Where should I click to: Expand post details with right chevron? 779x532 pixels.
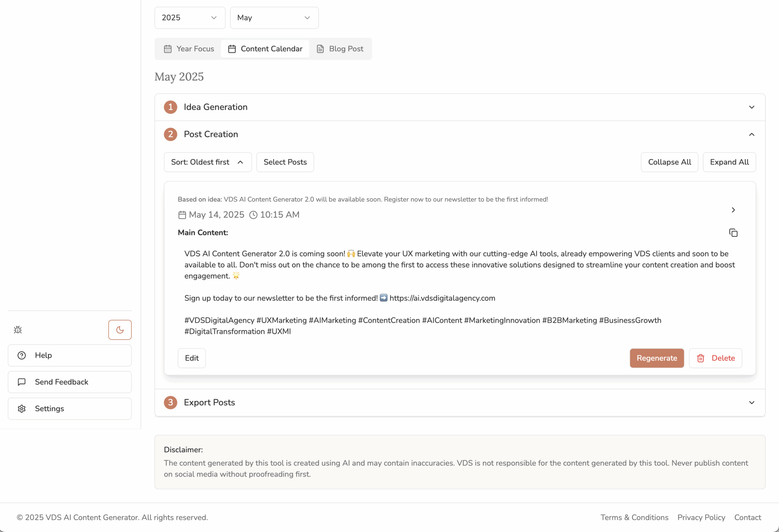(x=733, y=210)
